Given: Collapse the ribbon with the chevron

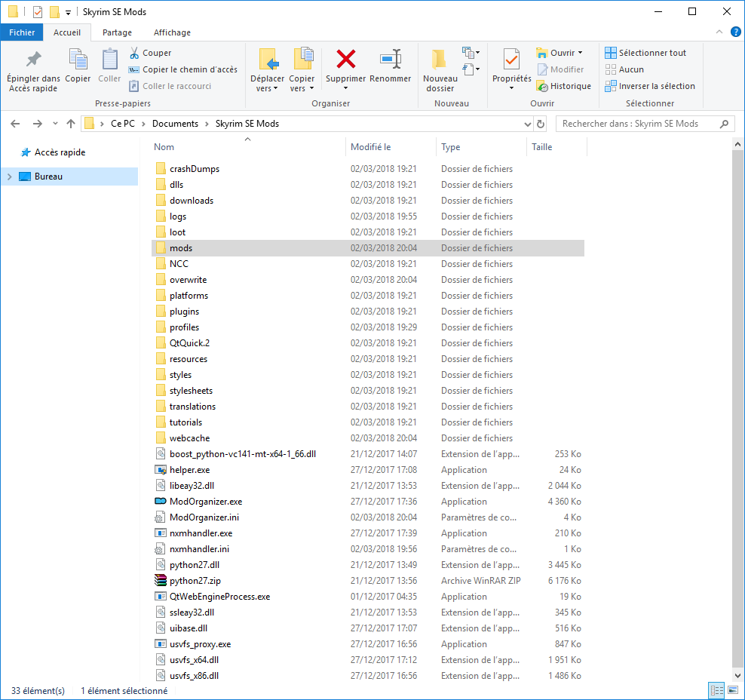Looking at the screenshot, I should pos(719,32).
